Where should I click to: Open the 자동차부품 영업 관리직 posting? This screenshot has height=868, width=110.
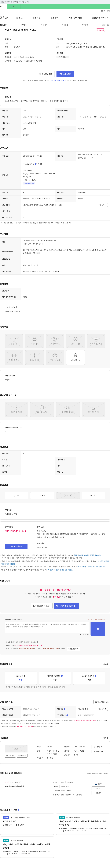coord(14,786)
